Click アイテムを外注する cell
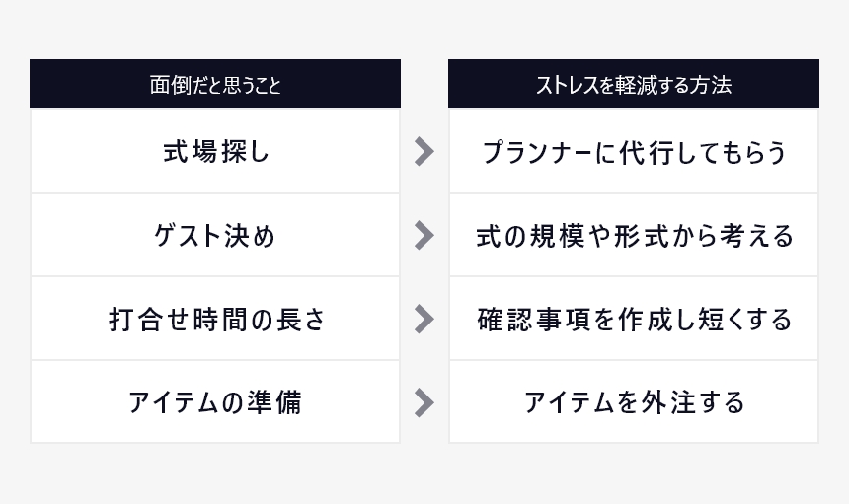Screen dimensions: 849x504 (634, 402)
